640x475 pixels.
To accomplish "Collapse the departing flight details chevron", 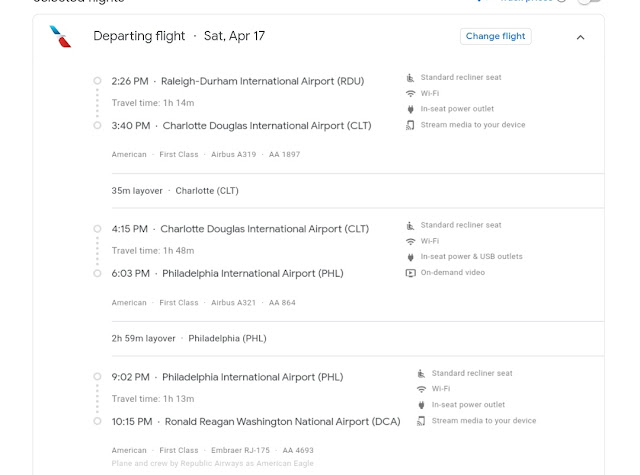I will click(580, 37).
